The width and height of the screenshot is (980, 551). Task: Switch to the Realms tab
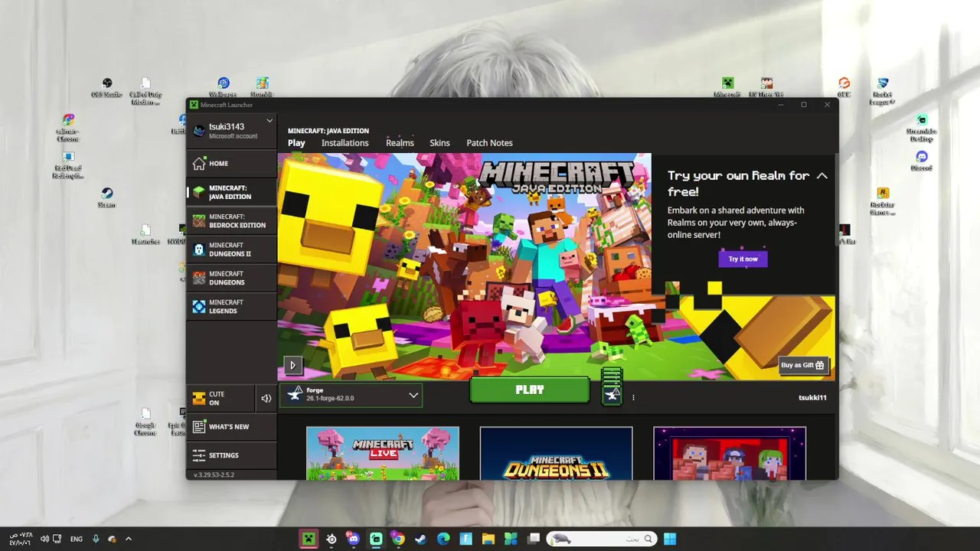click(400, 143)
